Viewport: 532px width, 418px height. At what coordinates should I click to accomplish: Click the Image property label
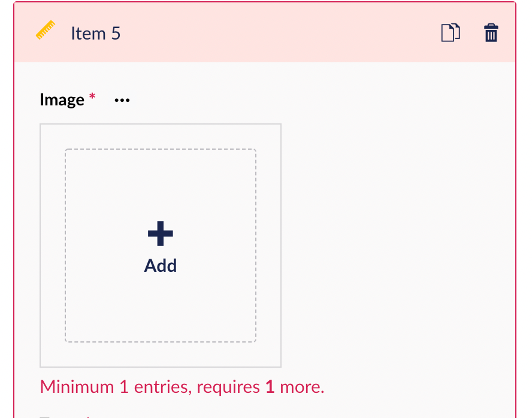(x=62, y=99)
